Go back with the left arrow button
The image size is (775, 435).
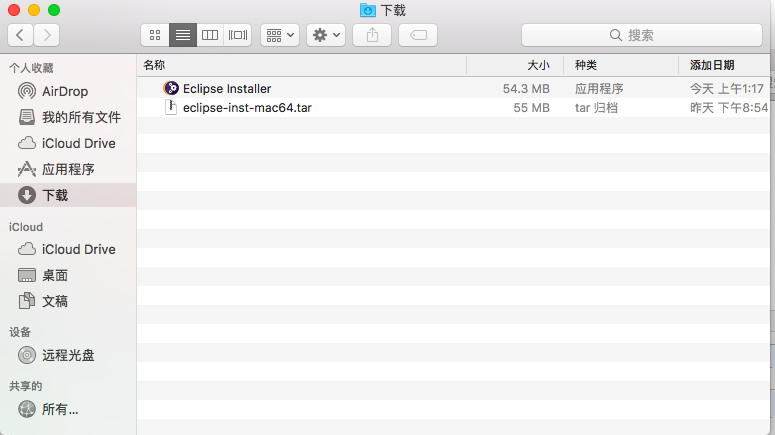[20, 35]
